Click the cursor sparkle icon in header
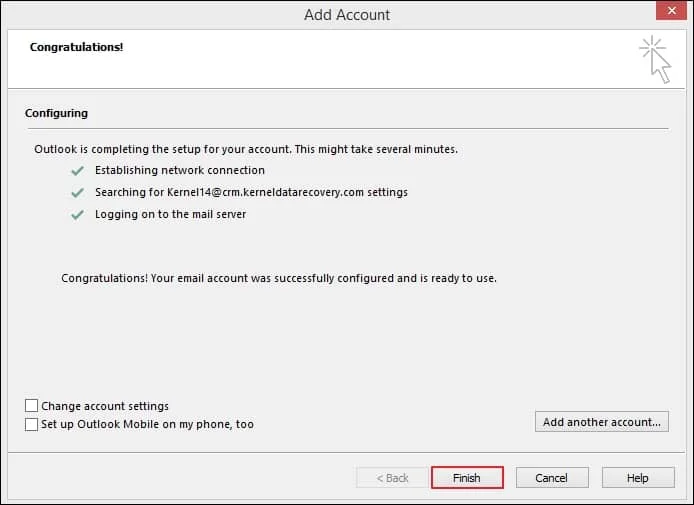Image resolution: width=694 pixels, height=505 pixels. (x=655, y=59)
